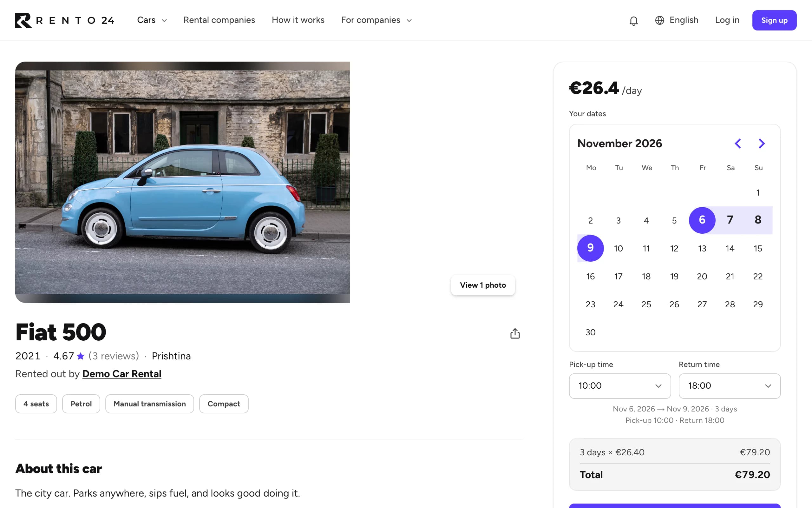The width and height of the screenshot is (812, 508).
Task: Select November 2 in calendar
Action: [x=591, y=220]
